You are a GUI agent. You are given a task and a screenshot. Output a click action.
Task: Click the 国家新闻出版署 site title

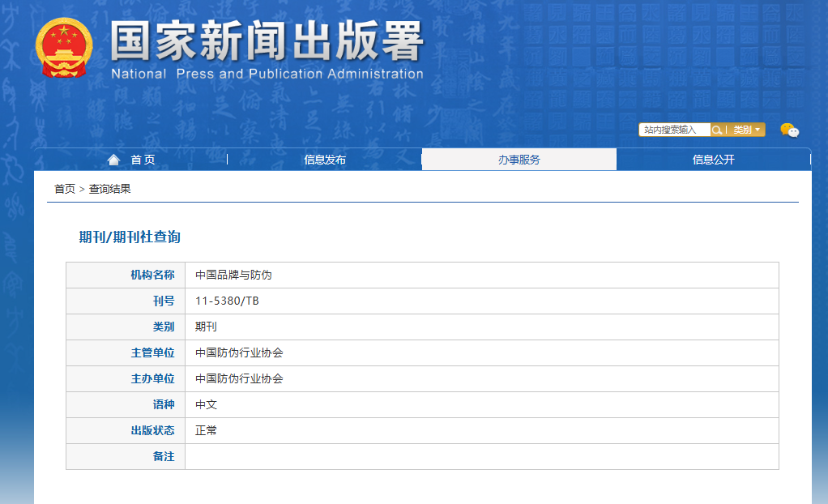(x=267, y=41)
